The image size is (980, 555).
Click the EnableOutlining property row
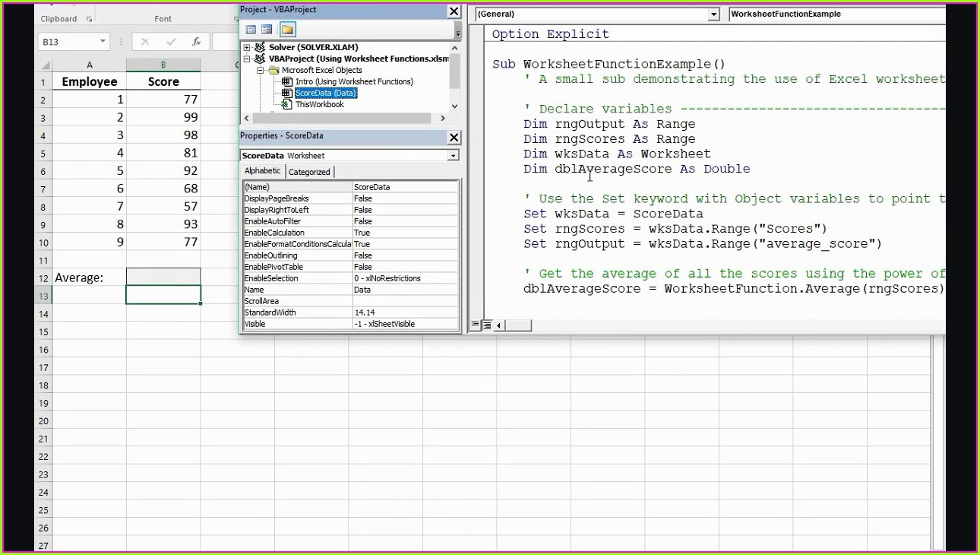tap(350, 255)
